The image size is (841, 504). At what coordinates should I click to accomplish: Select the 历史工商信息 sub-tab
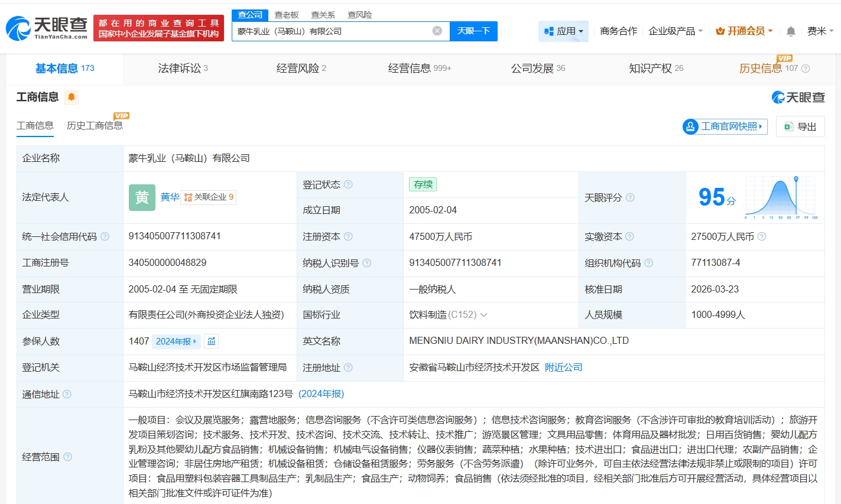(95, 125)
